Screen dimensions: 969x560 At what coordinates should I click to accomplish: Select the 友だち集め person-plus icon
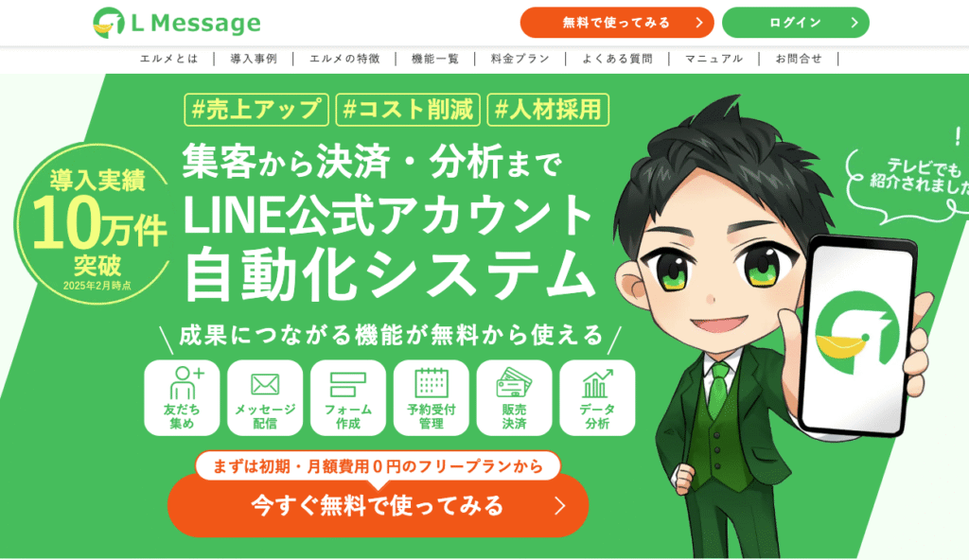[x=186, y=382]
